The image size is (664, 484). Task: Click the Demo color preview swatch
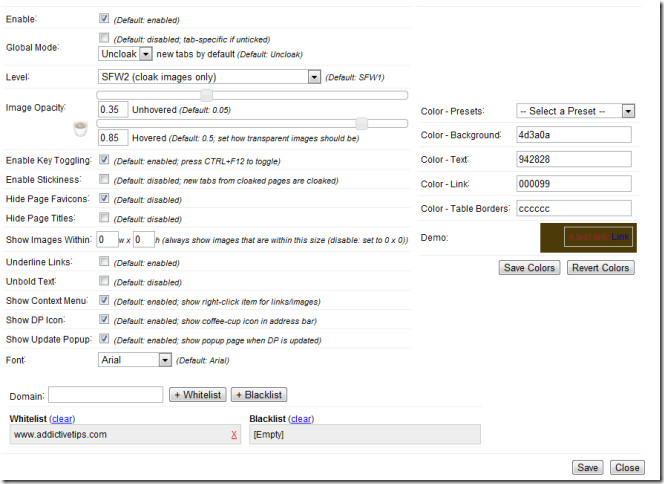click(588, 238)
